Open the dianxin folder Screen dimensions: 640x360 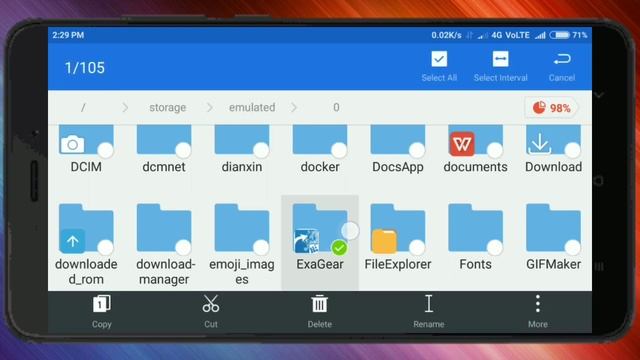[x=242, y=140]
